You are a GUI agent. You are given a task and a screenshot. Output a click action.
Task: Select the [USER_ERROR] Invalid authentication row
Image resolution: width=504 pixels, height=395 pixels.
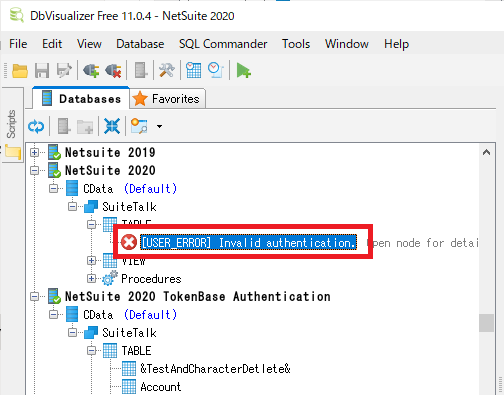point(248,242)
